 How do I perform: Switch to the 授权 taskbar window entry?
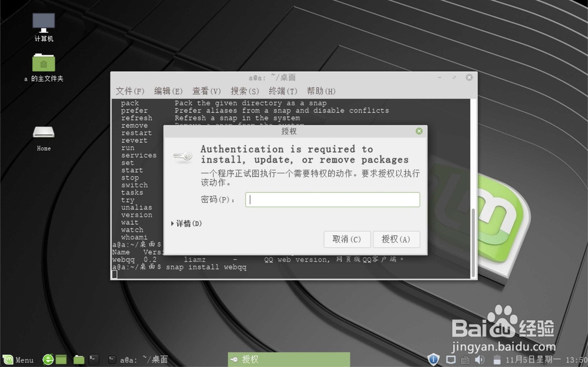pos(289,359)
